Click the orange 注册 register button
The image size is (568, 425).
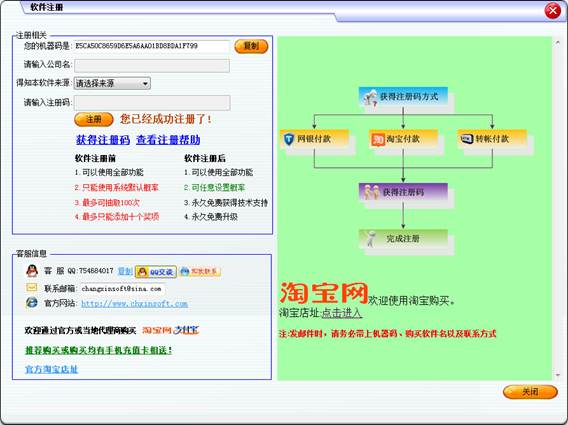pos(94,119)
